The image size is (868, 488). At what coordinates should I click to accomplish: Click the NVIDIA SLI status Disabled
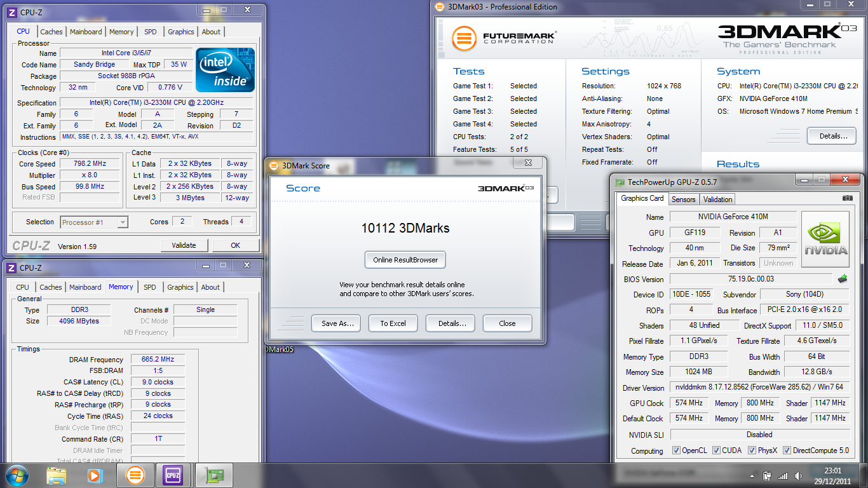click(759, 435)
